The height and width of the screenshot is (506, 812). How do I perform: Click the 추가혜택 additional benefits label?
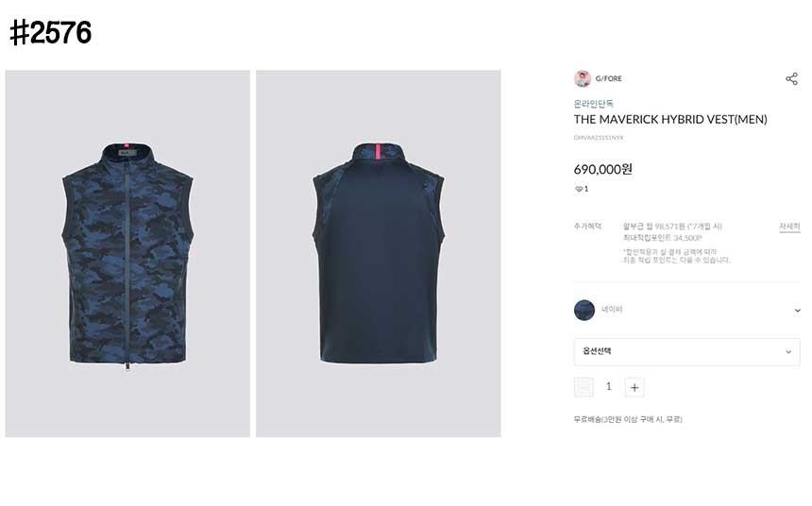[x=588, y=227]
